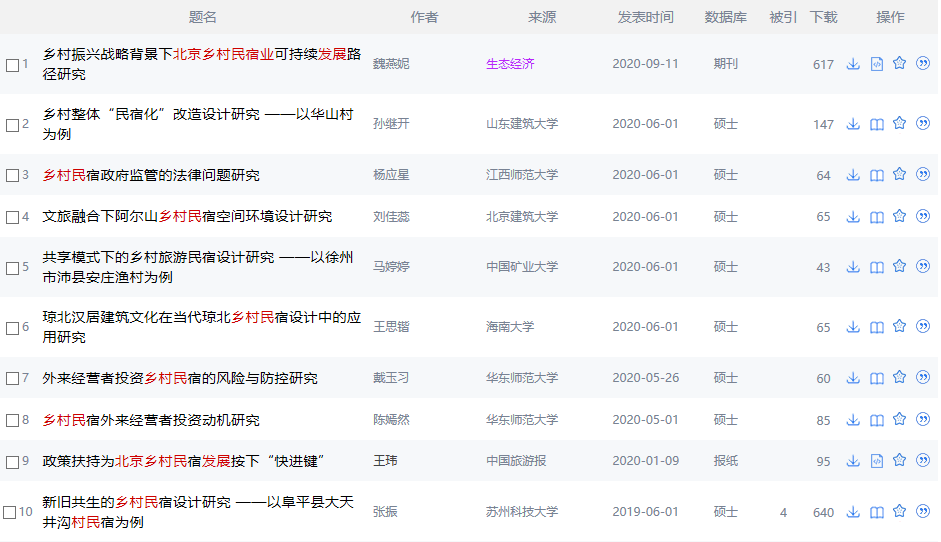Favorite row 8 投资动机研究 thesis
The image size is (941, 542).
tap(899, 418)
